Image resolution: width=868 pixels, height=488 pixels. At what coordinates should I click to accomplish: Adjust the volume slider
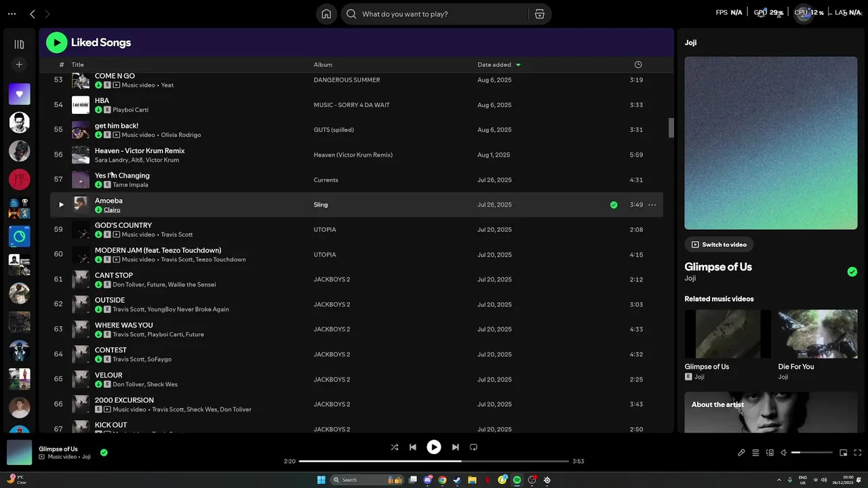(812, 453)
